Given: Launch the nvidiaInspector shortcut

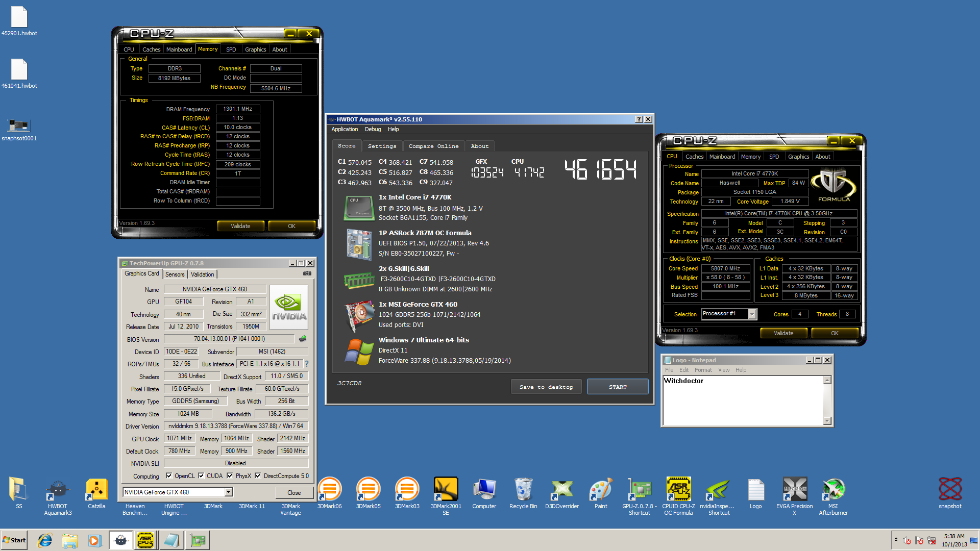Looking at the screenshot, I should coord(717,496).
